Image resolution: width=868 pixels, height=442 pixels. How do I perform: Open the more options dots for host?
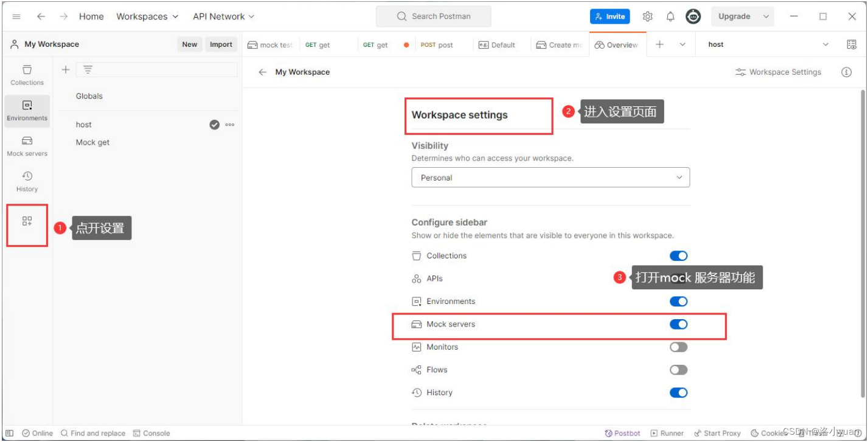coord(230,125)
